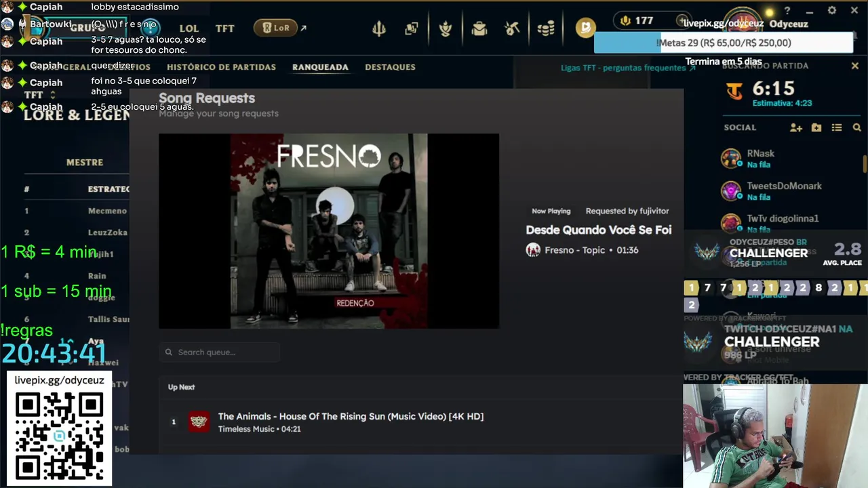868x488 pixels.
Task: Click the yellow rounded play icon
Action: [585, 27]
